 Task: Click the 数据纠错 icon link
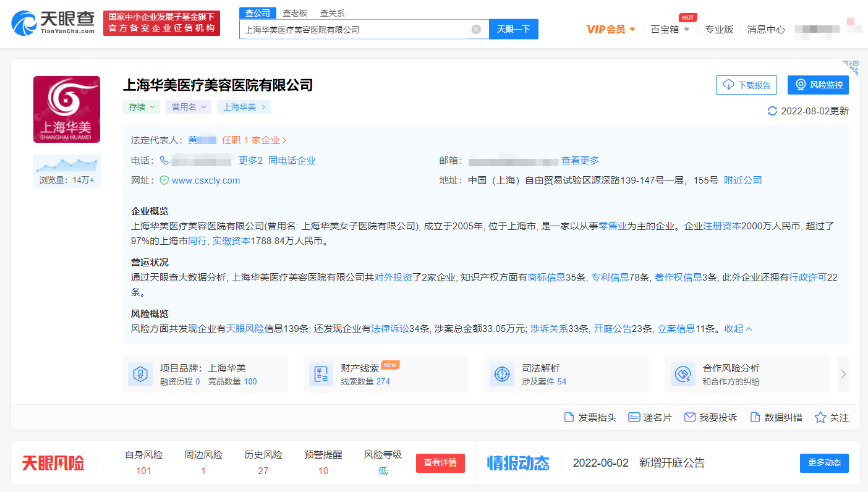pos(777,417)
